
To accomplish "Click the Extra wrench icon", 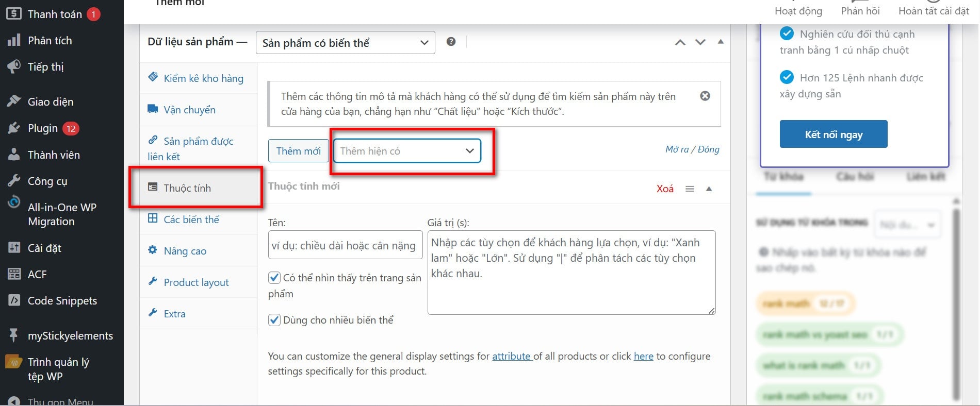I will click(x=153, y=313).
